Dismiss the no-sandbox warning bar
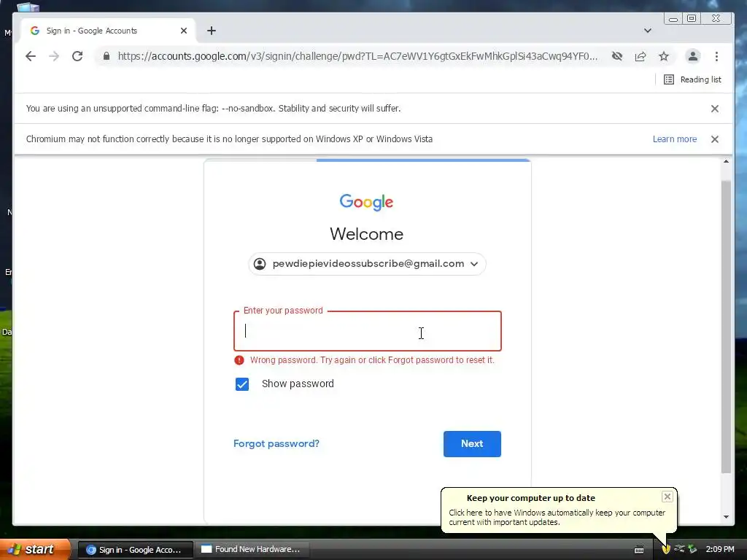Viewport: 747px width, 560px height. 715,109
